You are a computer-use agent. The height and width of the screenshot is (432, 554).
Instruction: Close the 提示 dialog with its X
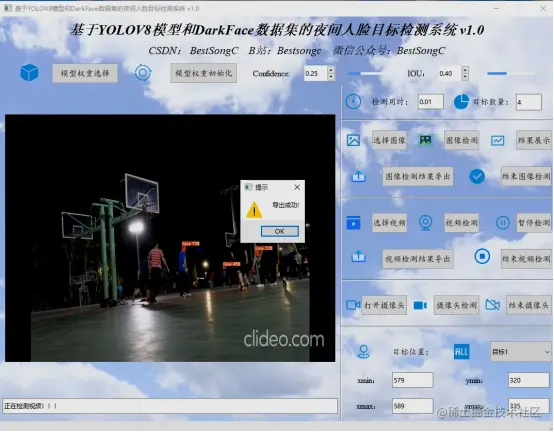click(x=297, y=187)
